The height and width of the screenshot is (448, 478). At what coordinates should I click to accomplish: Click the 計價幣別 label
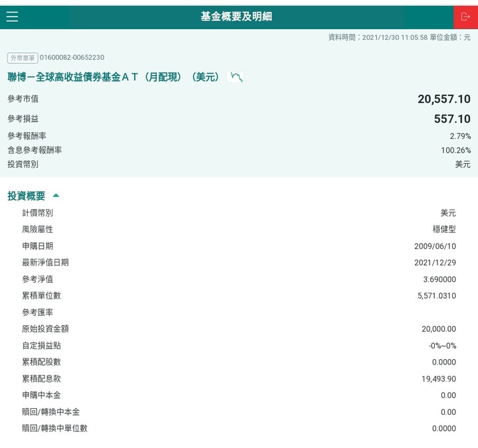tap(37, 213)
